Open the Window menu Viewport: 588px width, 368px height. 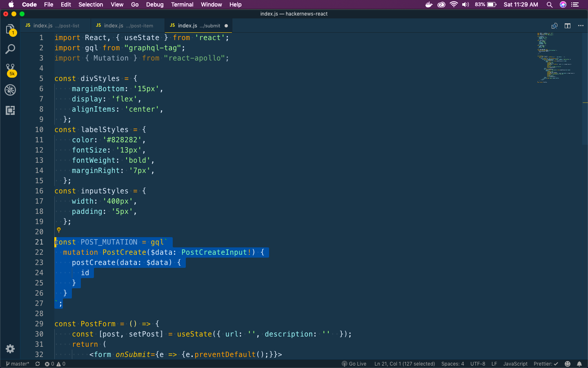(211, 4)
